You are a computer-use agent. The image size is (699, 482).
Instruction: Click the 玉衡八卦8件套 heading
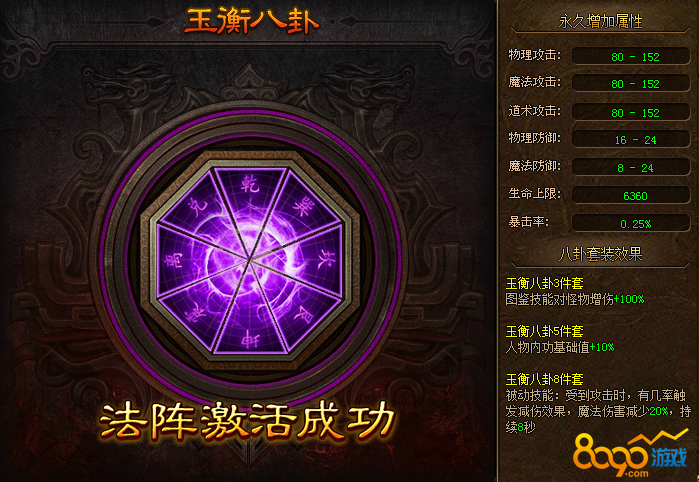(544, 379)
